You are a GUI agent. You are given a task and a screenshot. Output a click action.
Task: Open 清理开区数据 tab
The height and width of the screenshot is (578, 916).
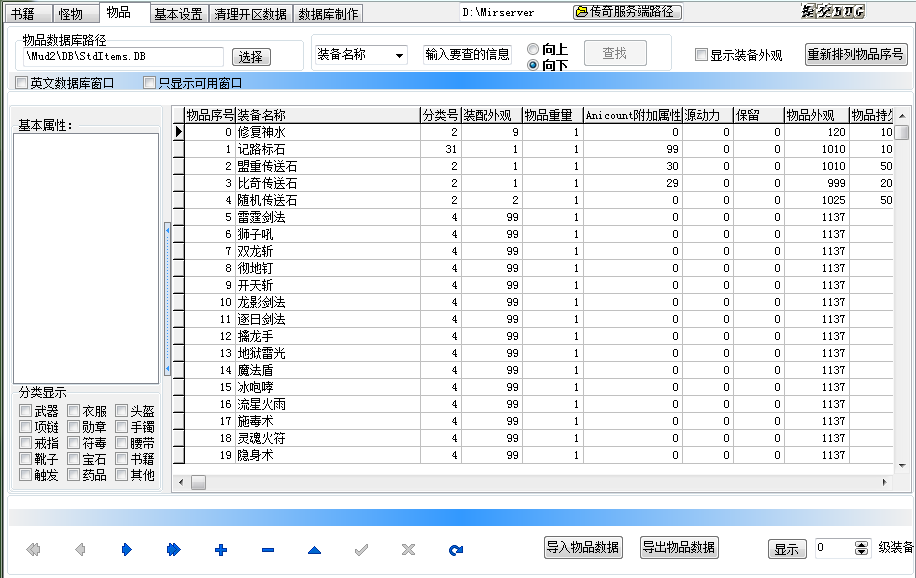click(x=251, y=13)
